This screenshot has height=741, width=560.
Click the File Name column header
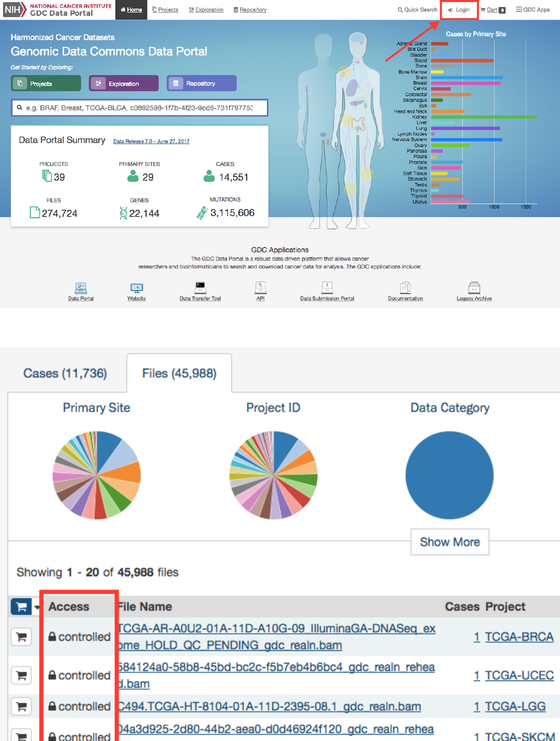coord(145,607)
